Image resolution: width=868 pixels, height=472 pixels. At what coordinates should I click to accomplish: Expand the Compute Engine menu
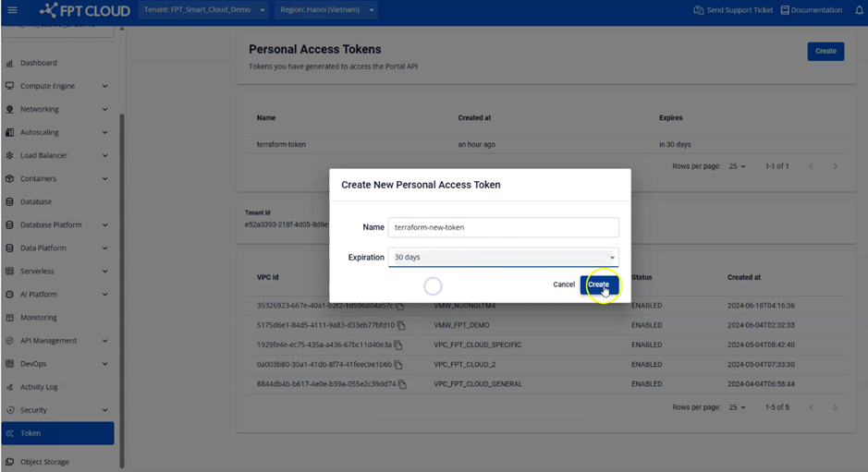click(x=61, y=86)
